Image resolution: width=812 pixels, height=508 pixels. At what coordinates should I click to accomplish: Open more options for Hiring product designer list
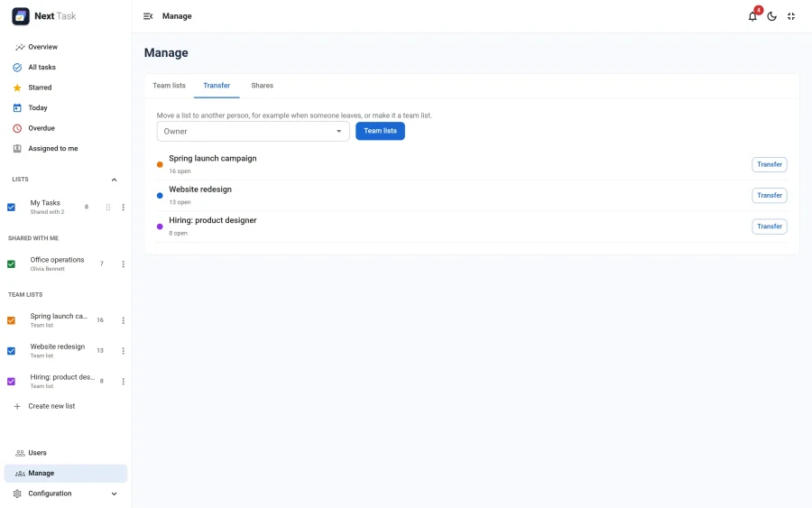[x=124, y=382]
